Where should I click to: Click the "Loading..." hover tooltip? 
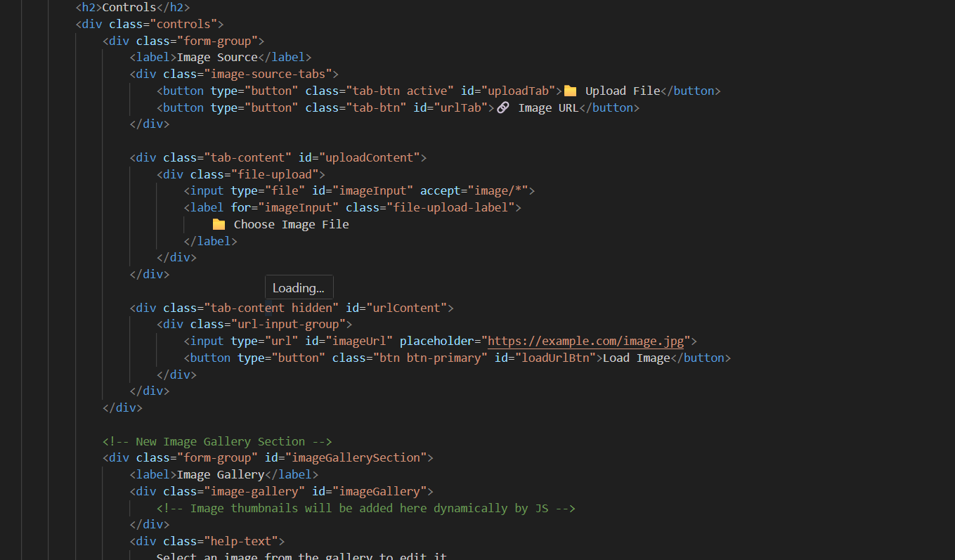tap(299, 287)
